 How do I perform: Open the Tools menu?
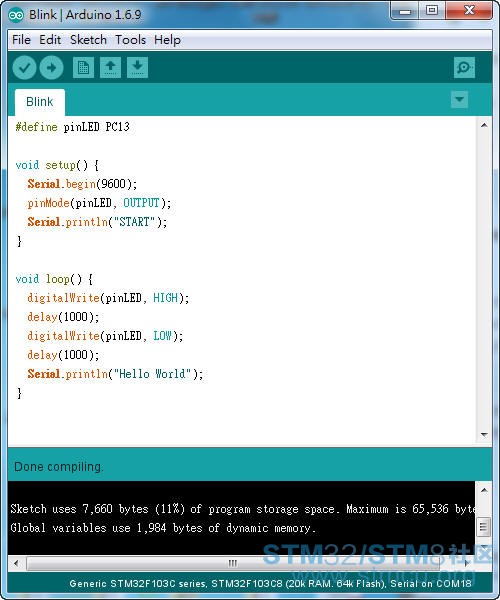click(130, 40)
